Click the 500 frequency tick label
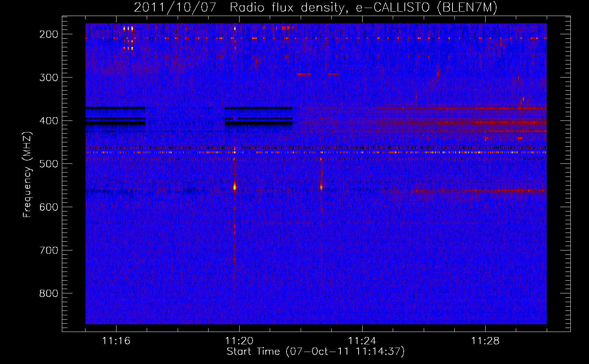The width and height of the screenshot is (589, 364). point(49,164)
